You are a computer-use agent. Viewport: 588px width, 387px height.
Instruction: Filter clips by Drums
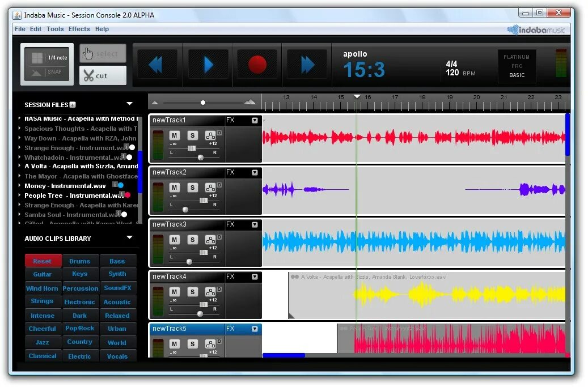point(81,262)
